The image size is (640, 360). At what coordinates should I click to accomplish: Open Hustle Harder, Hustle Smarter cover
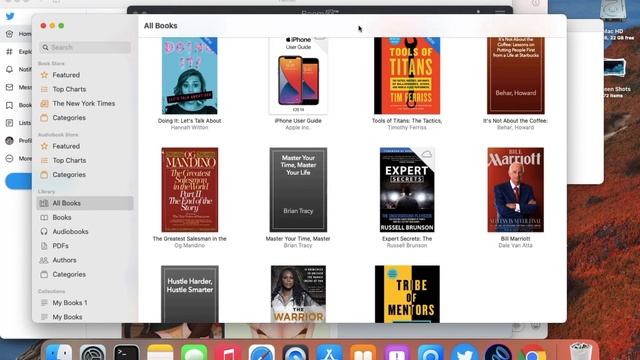point(189,294)
